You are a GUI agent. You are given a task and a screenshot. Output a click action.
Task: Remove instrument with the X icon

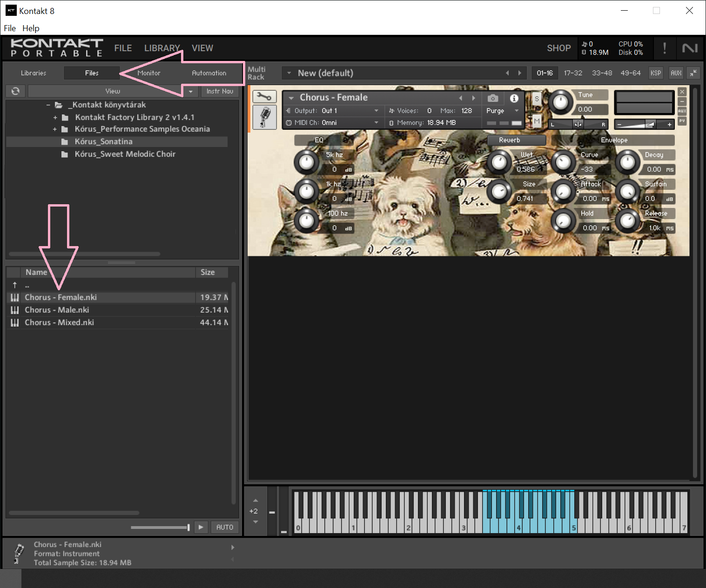tap(682, 92)
